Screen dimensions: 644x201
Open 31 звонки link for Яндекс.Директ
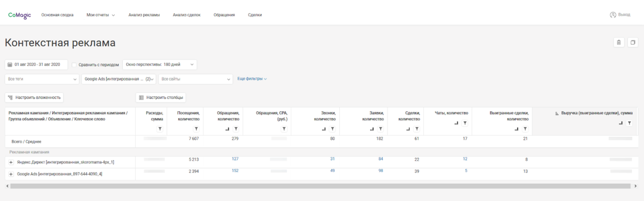click(x=333, y=159)
